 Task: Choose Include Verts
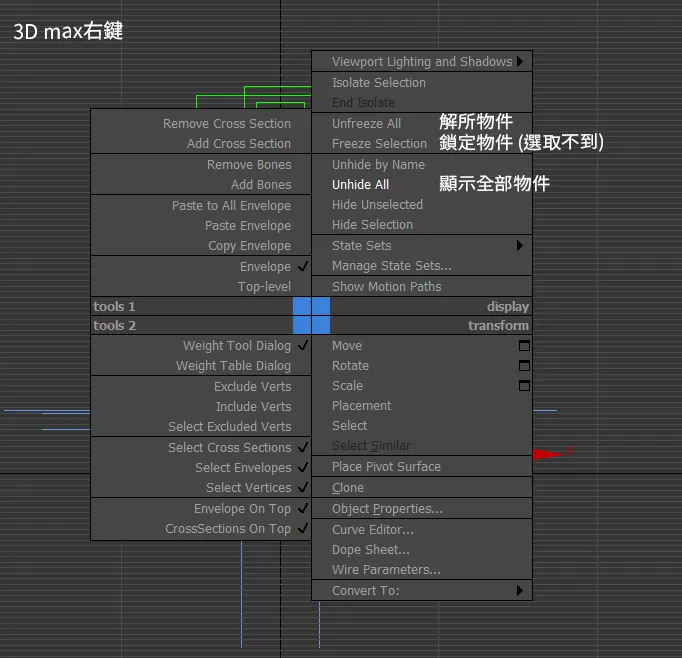201,407
